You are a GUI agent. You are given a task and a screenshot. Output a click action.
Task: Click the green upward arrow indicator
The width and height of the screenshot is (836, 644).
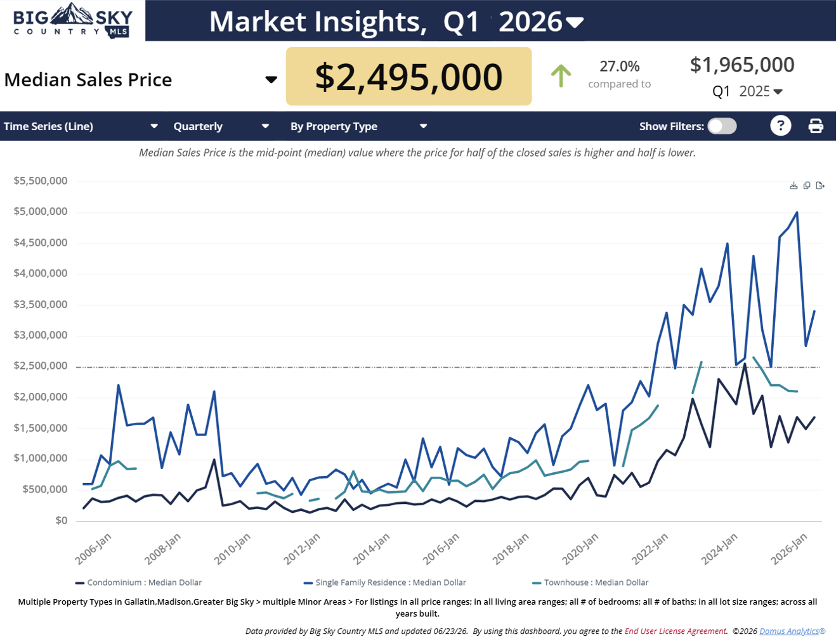[561, 75]
